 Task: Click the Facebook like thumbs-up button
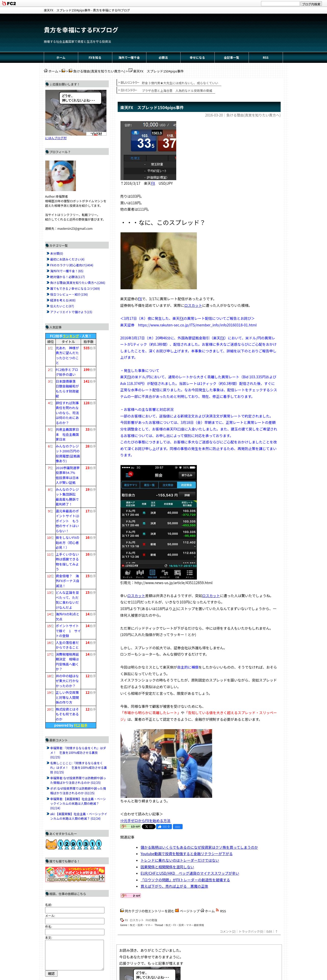click(x=164, y=827)
